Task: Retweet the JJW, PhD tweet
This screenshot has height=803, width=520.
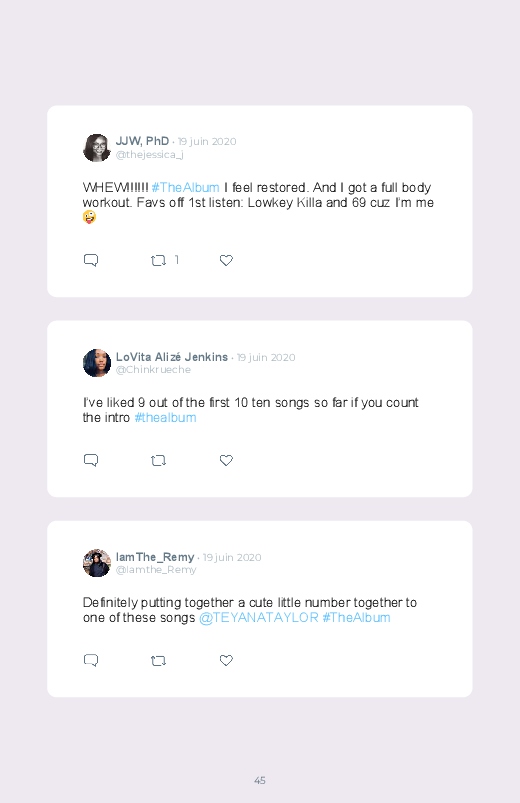Action: (x=158, y=261)
